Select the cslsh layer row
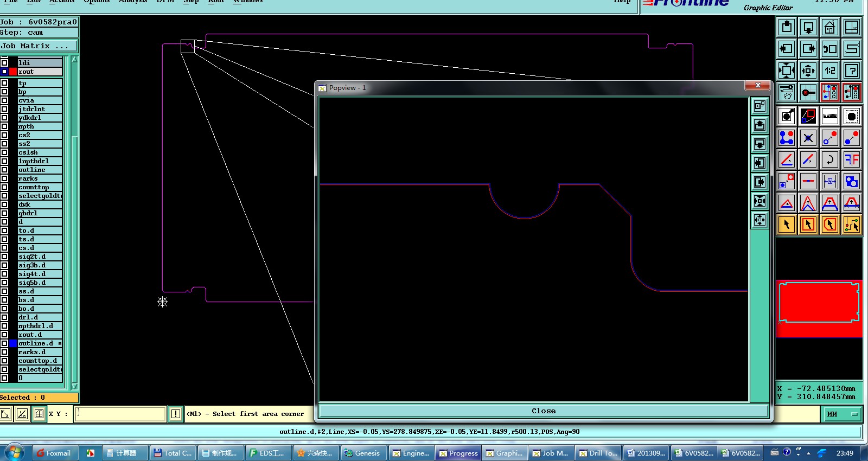Screen dimensions: 868x461 (x=40, y=152)
